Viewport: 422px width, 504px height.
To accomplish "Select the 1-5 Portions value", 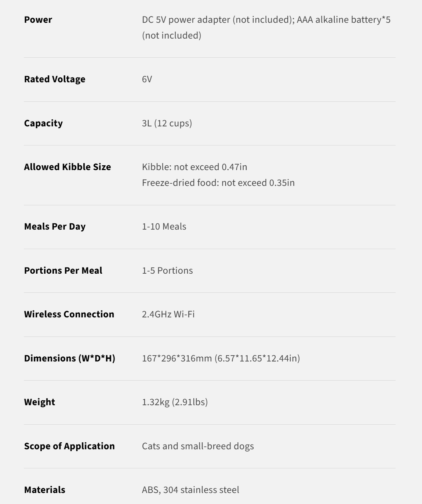I will pyautogui.click(x=167, y=271).
